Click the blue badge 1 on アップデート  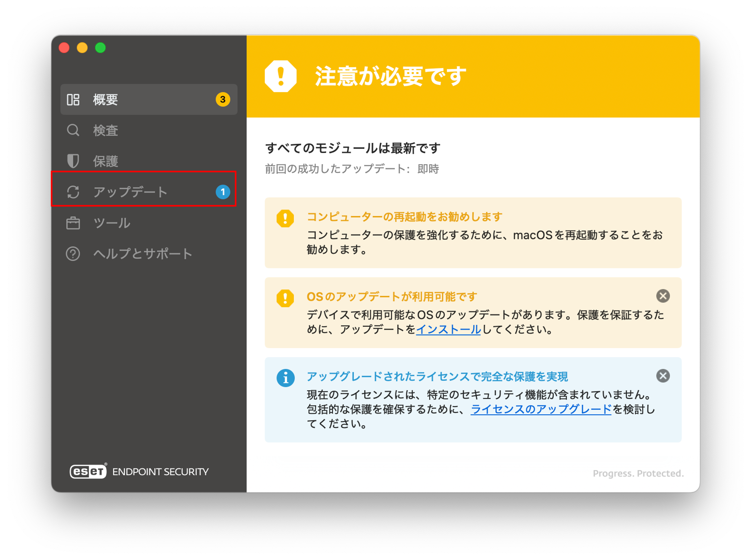point(223,192)
